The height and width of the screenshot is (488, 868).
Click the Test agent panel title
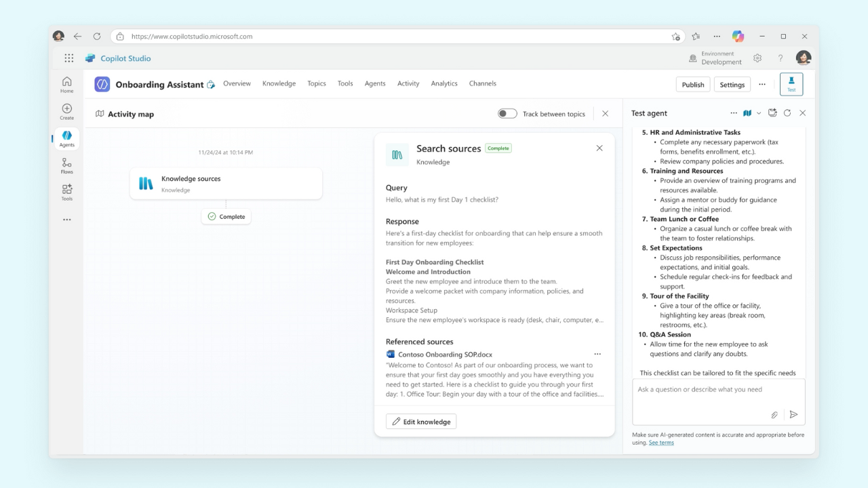(x=649, y=113)
